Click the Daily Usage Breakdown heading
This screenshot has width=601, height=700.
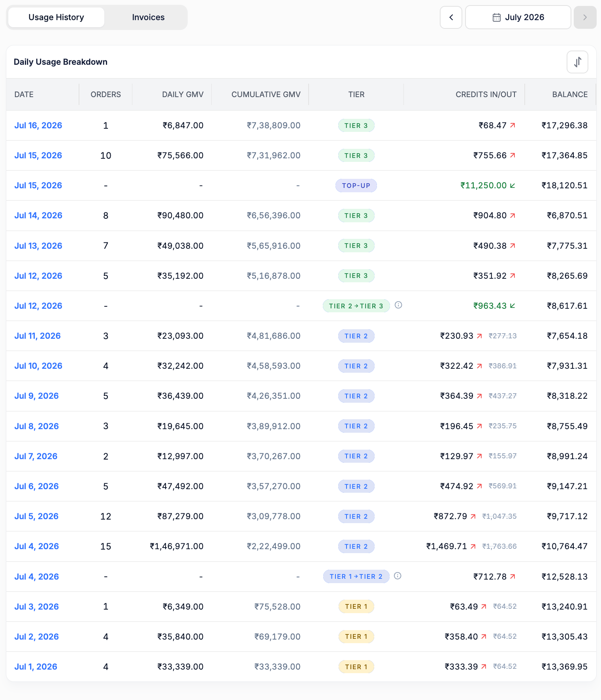click(x=60, y=62)
